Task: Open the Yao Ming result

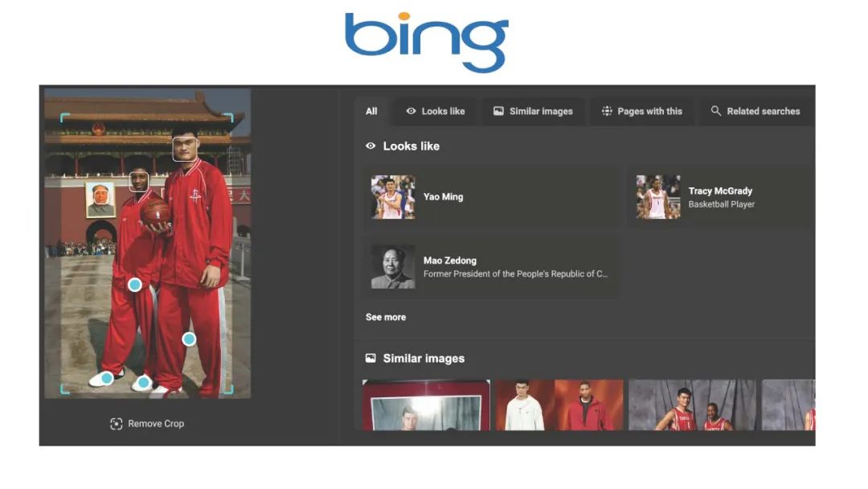Action: (492, 197)
